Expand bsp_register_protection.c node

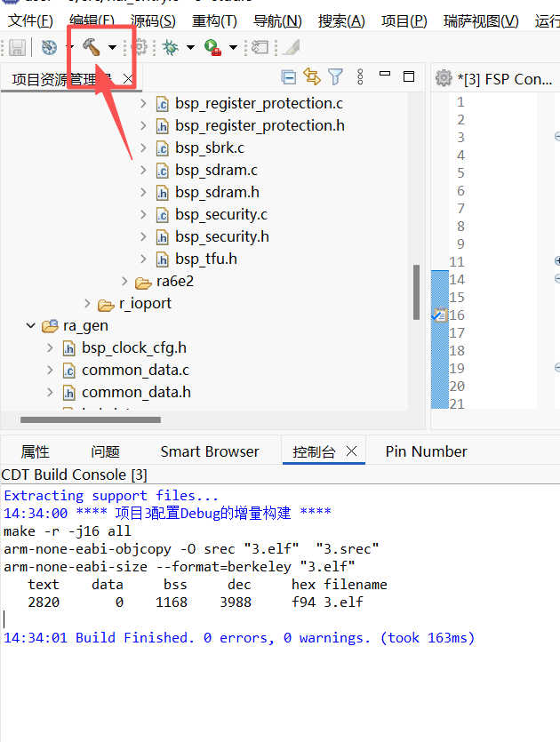point(143,103)
